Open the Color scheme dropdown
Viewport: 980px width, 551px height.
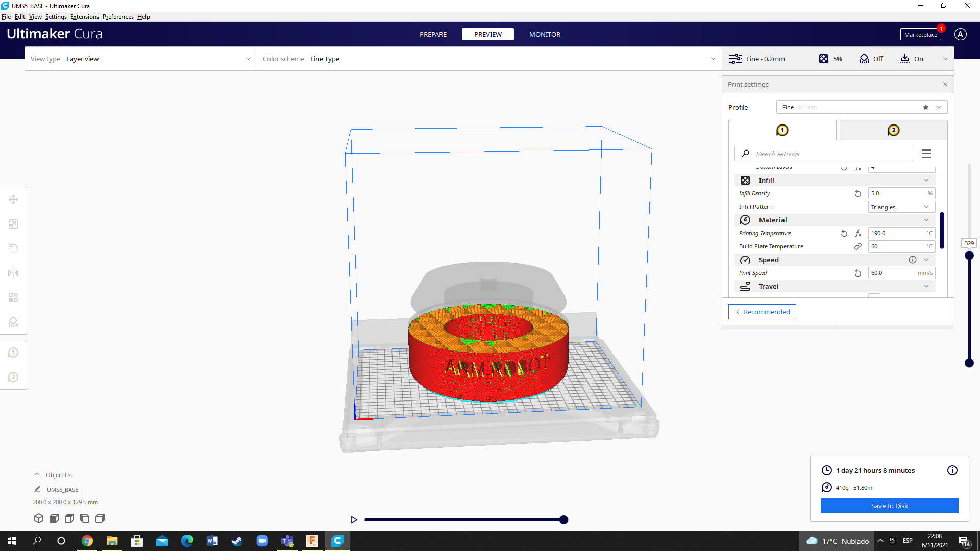pos(489,59)
